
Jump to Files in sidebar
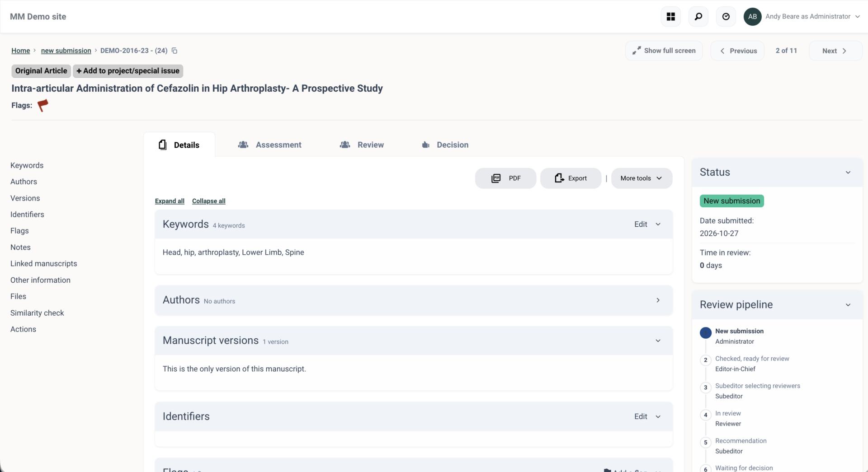pos(19,296)
